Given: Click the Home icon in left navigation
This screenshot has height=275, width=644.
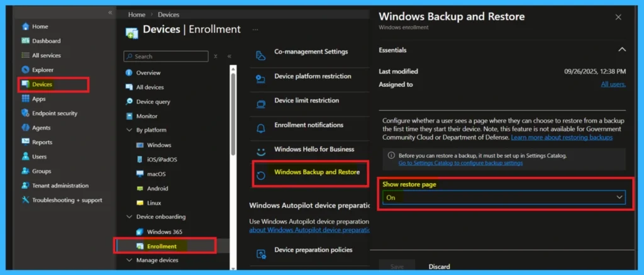Looking at the screenshot, I should pyautogui.click(x=25, y=26).
